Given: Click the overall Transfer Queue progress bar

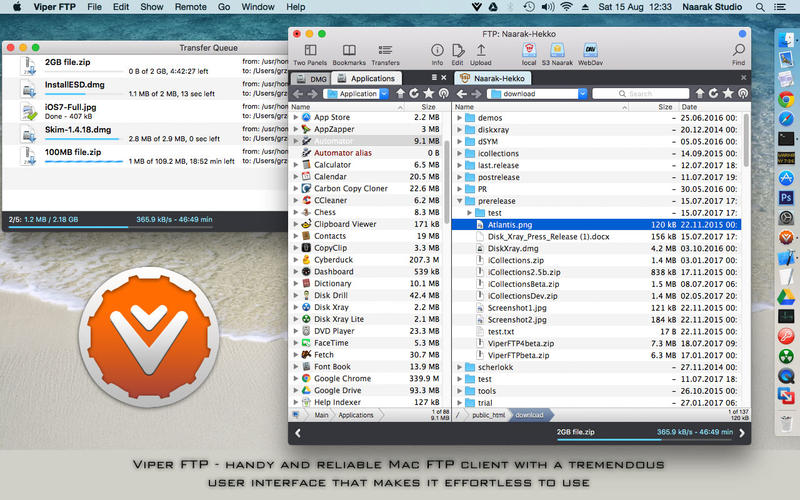Looking at the screenshot, I should (110, 227).
